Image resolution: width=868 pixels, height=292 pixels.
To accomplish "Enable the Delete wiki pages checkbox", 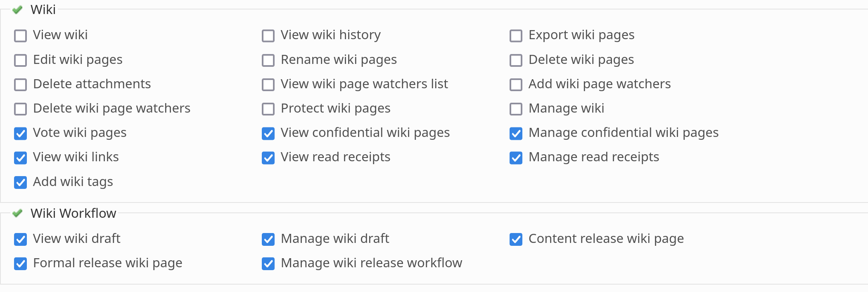I will coord(516,60).
